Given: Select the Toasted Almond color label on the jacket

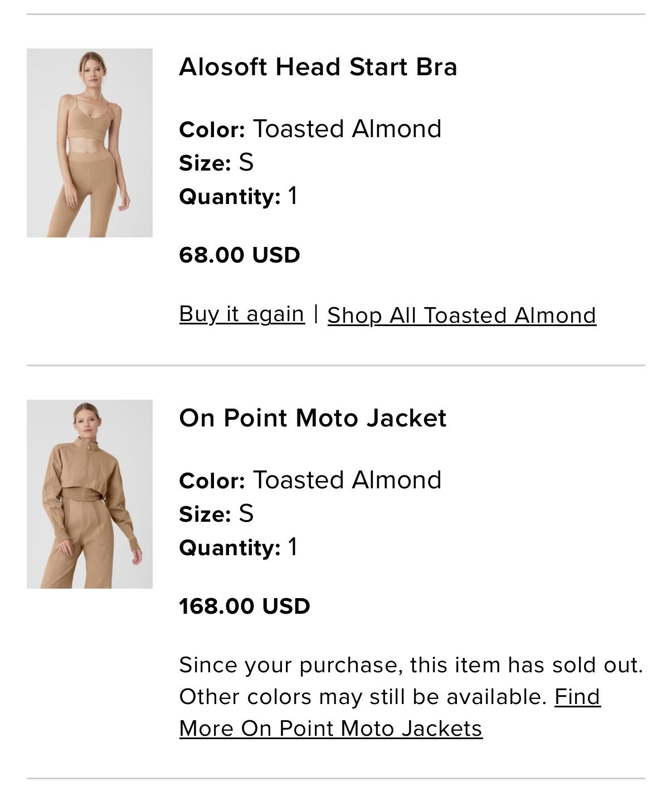Looking at the screenshot, I should (x=309, y=478).
